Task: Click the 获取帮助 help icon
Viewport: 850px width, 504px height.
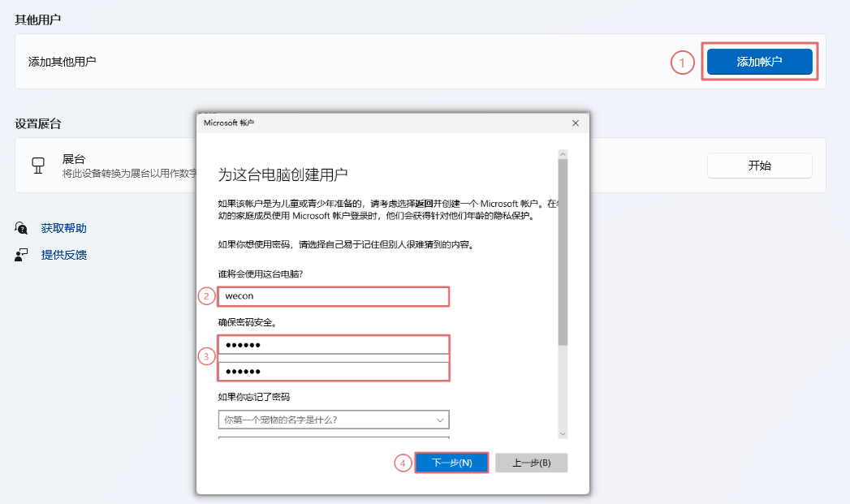Action: (x=22, y=229)
